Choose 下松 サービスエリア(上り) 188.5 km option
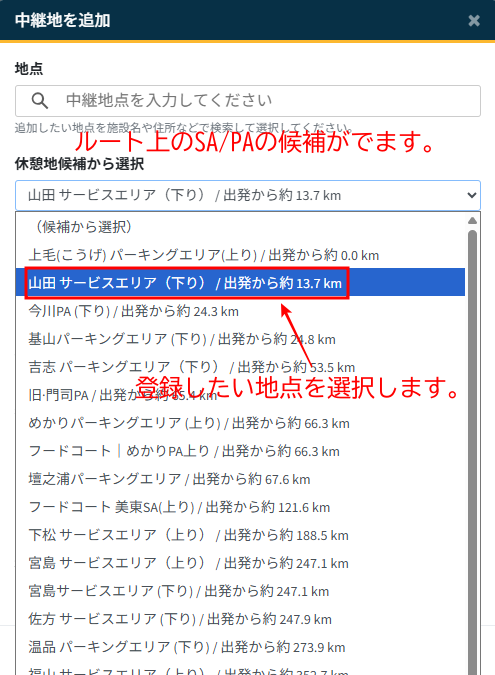495x675 pixels. pos(240,535)
